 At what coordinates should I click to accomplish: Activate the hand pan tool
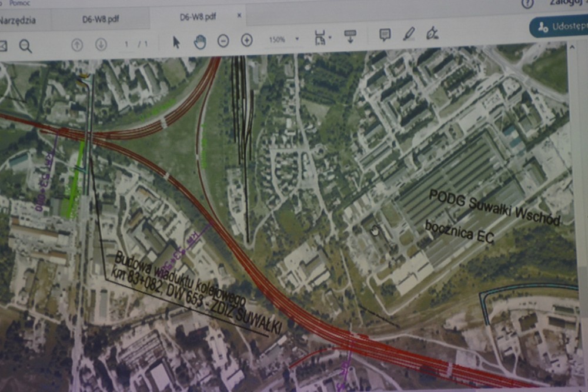coord(200,41)
